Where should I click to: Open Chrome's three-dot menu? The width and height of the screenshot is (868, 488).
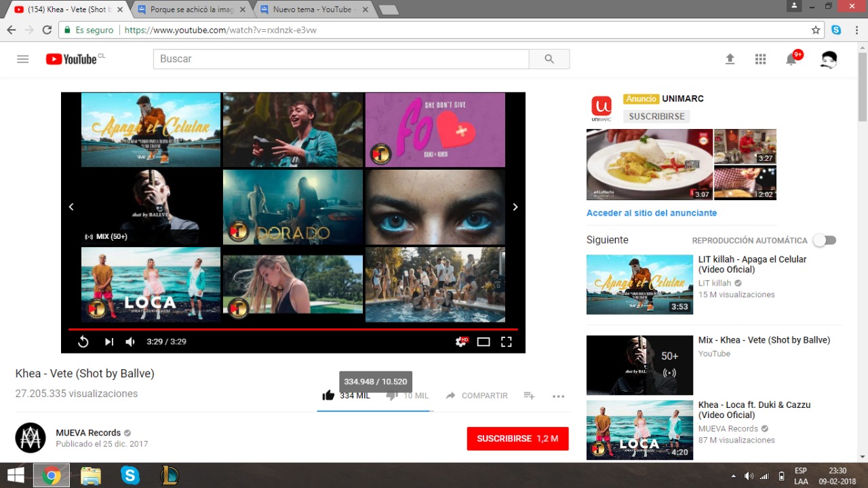(856, 30)
